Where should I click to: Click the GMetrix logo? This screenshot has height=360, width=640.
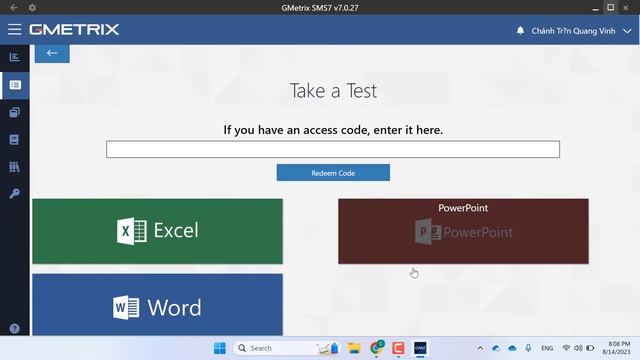[x=74, y=29]
